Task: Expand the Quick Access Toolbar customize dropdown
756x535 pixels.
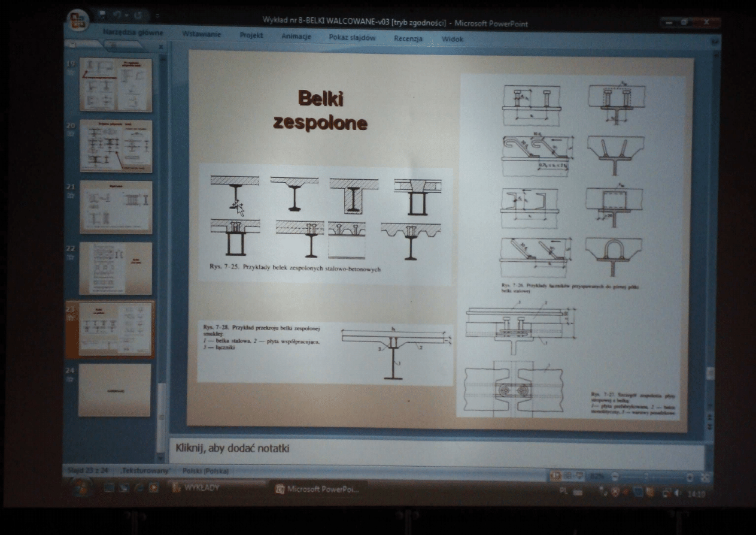Action: click(157, 15)
